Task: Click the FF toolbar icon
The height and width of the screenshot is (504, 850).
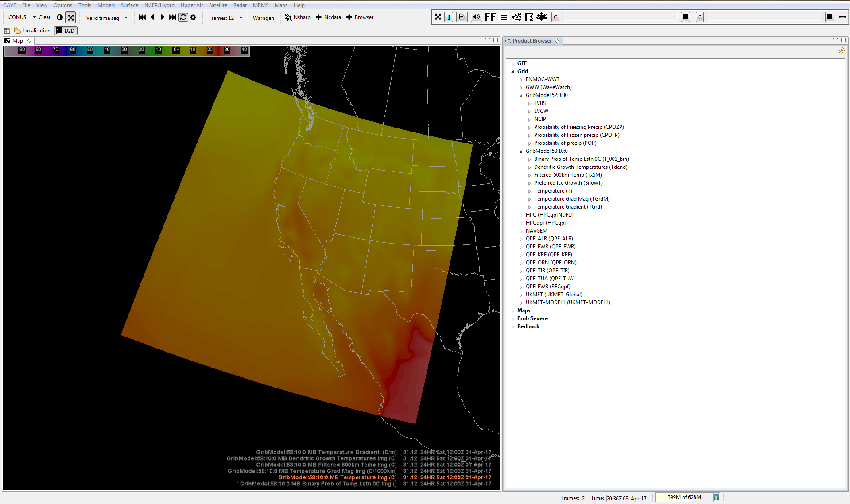Action: (490, 17)
